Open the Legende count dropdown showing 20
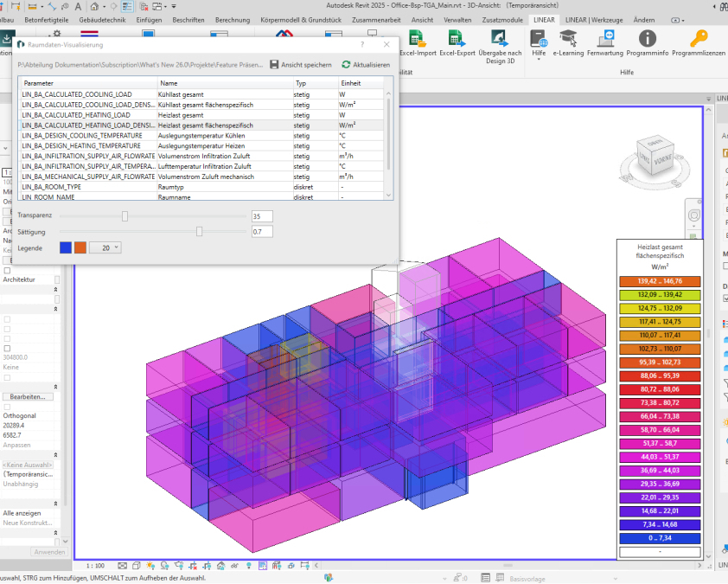The image size is (728, 584). tap(105, 247)
